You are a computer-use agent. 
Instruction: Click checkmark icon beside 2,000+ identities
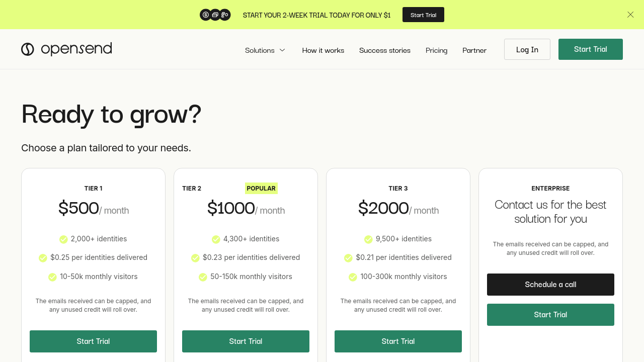coord(63,239)
